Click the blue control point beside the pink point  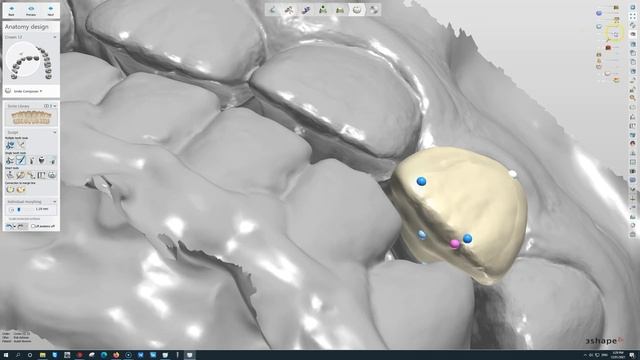click(x=467, y=238)
